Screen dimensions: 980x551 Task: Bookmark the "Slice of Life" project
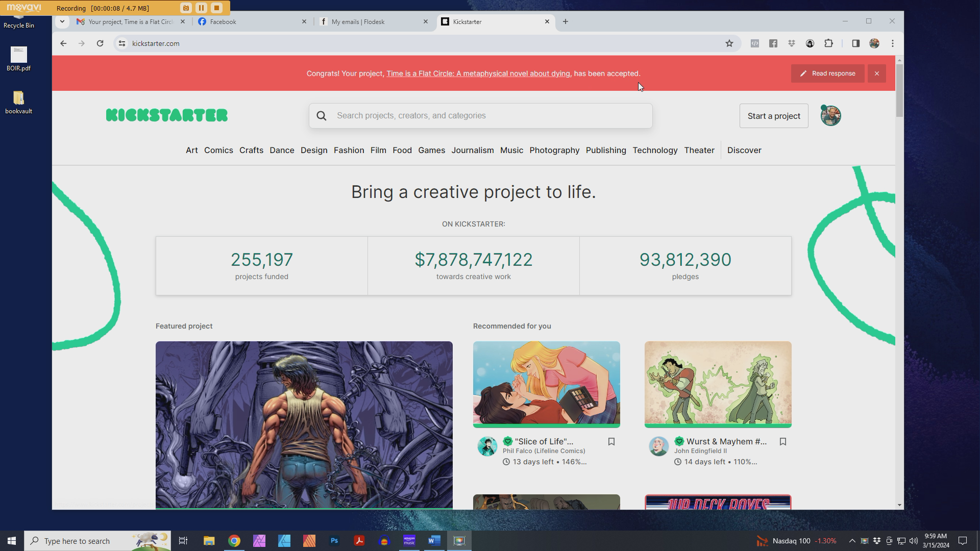tap(611, 442)
